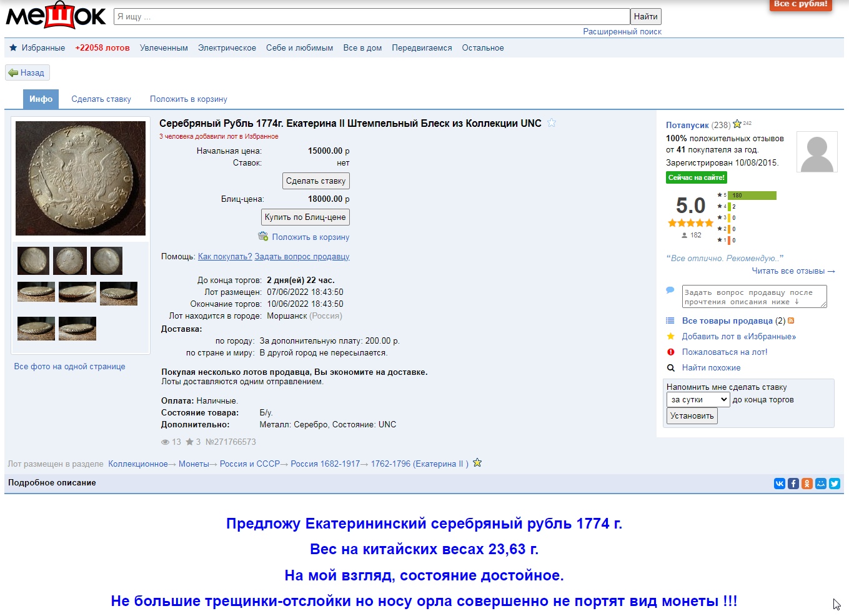
Task: Expand the Электрическое category menu
Action: (x=227, y=48)
